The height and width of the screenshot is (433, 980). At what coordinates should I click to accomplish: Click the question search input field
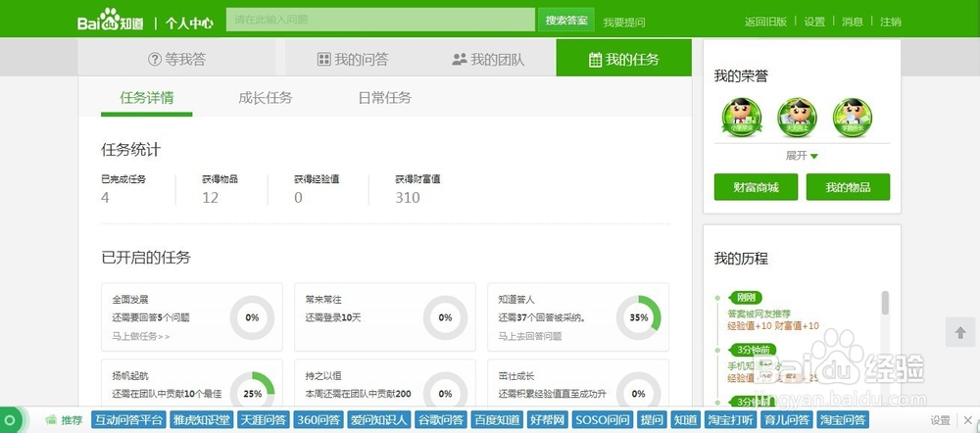(380, 20)
